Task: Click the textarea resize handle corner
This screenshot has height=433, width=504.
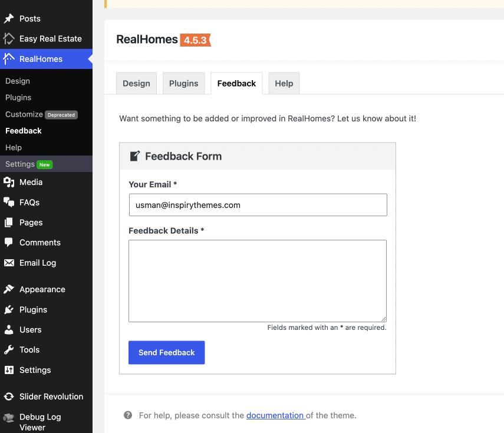Action: 384,319
